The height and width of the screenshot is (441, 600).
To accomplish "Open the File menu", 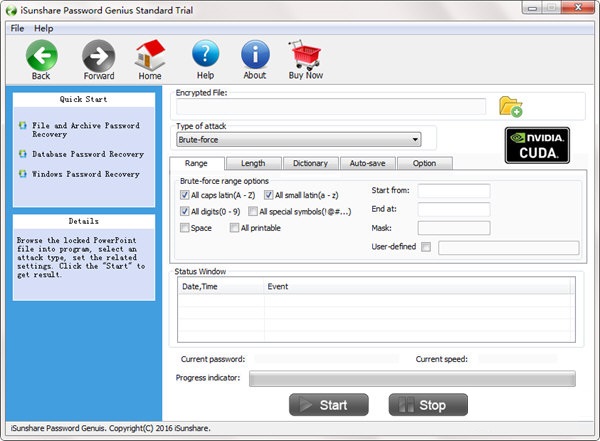I will (17, 28).
